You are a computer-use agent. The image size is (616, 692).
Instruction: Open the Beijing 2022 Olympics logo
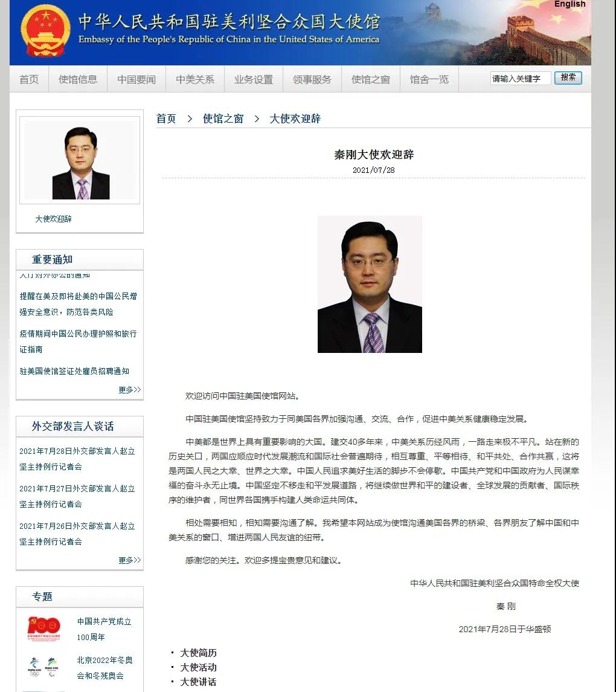click(43, 667)
